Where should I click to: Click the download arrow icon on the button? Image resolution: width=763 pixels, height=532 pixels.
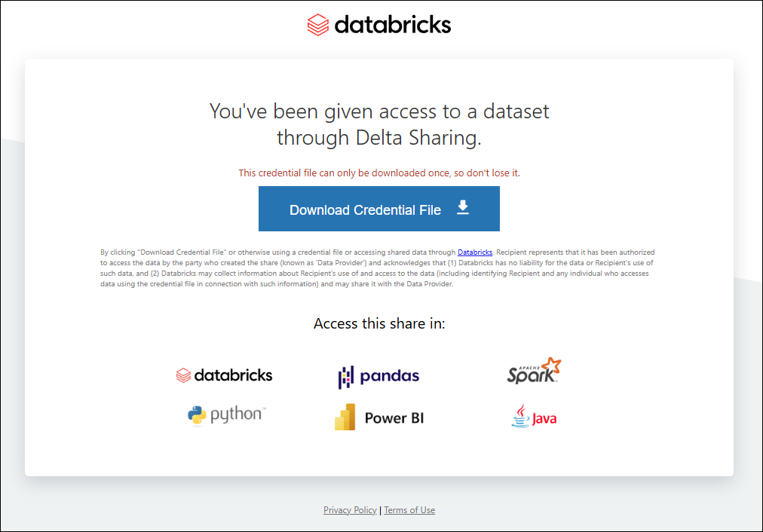pyautogui.click(x=463, y=208)
